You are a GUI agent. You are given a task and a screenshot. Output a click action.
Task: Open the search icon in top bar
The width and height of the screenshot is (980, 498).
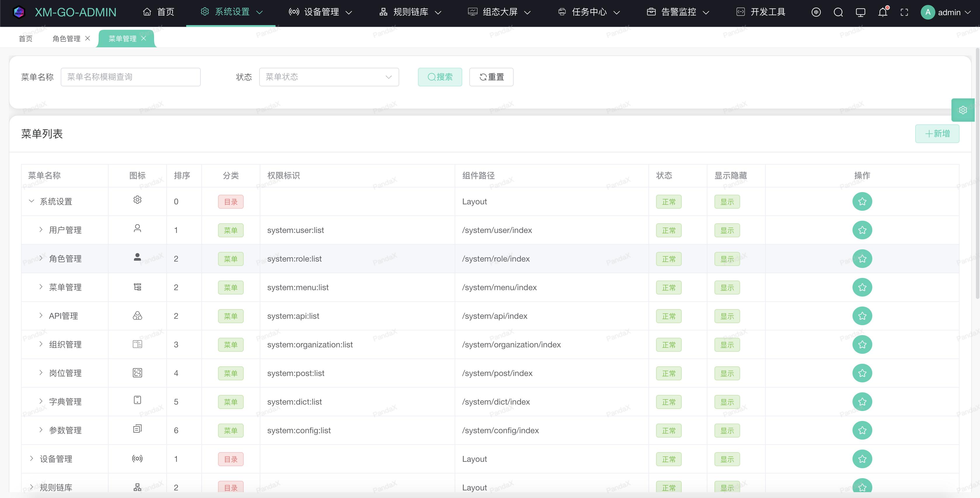pos(838,12)
